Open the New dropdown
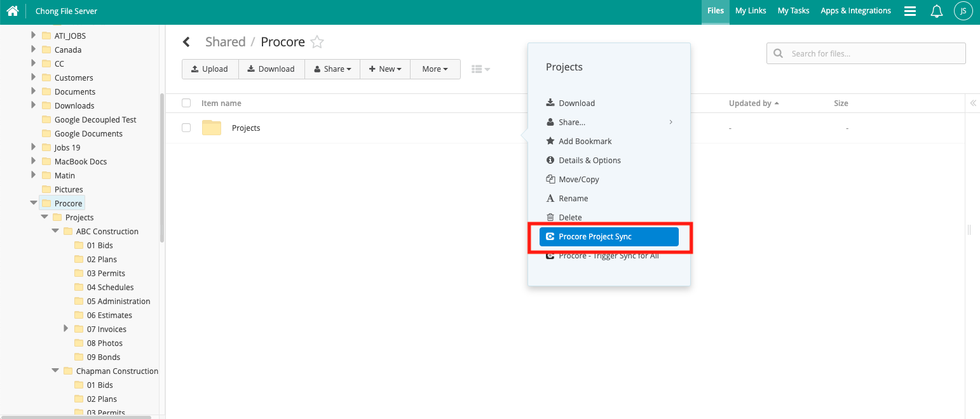980x419 pixels. tap(385, 69)
